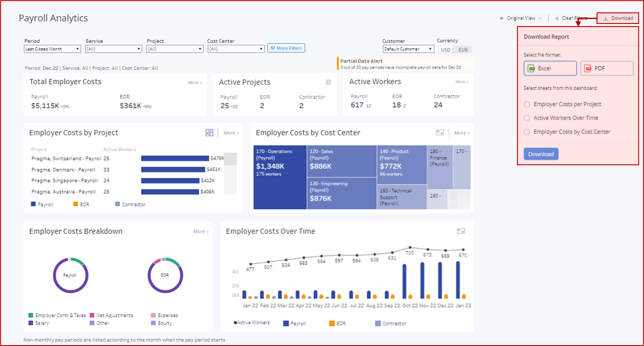Open the Period dropdown showing Last Closed Month
The width and height of the screenshot is (644, 346).
tap(52, 49)
